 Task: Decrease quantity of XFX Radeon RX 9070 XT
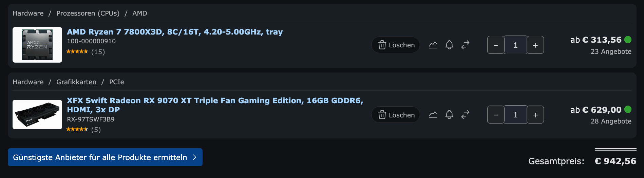[x=496, y=115]
